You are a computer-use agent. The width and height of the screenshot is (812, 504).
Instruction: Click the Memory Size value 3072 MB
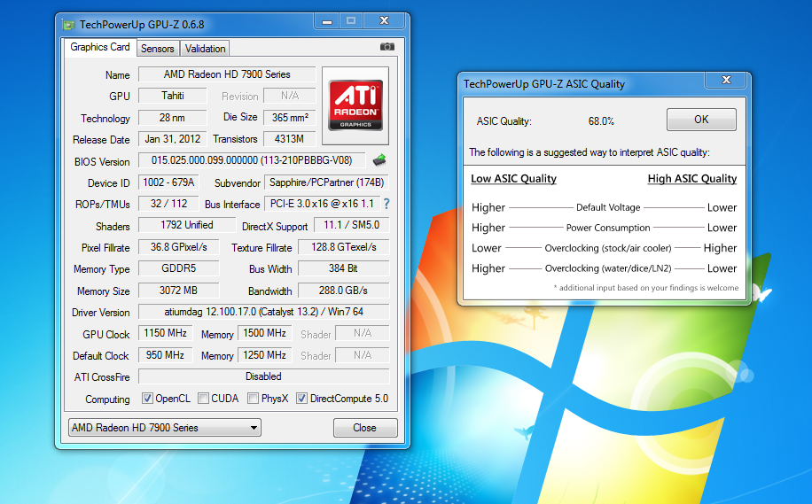pyautogui.click(x=179, y=291)
